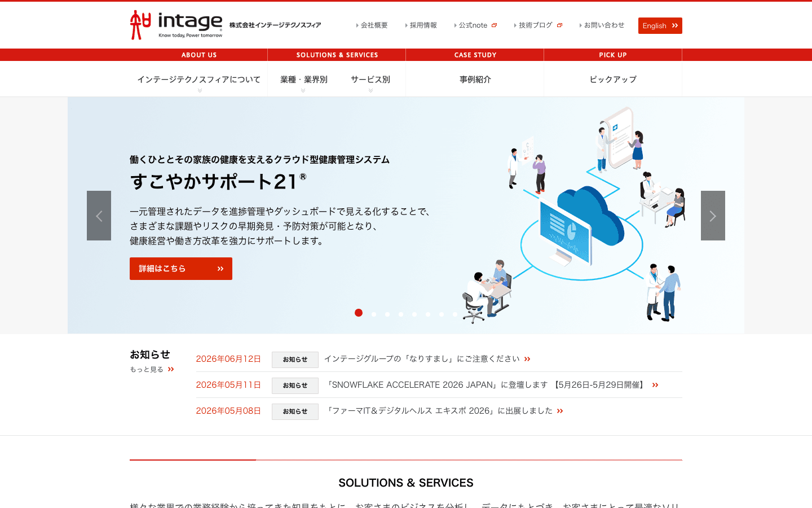Select the second carousel pagination dot

pos(374,314)
